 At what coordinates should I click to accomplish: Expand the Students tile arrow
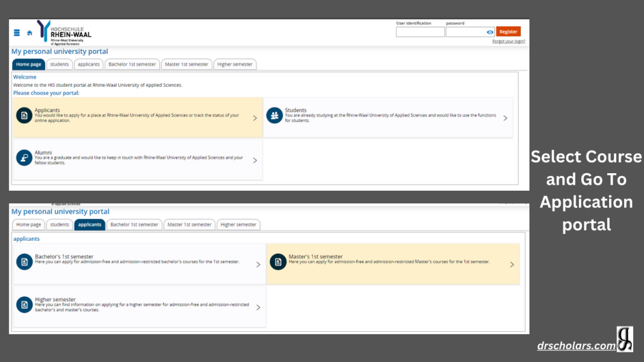pos(505,118)
